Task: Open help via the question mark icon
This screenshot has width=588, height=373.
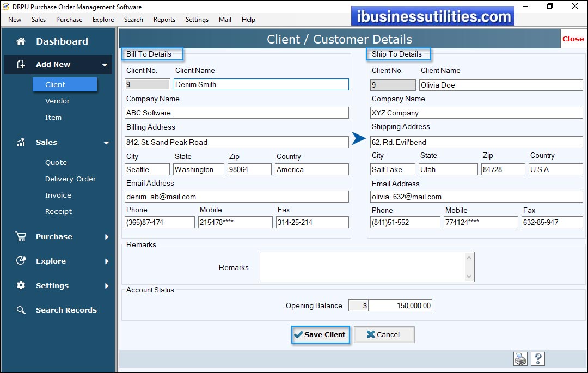Action: [x=537, y=359]
